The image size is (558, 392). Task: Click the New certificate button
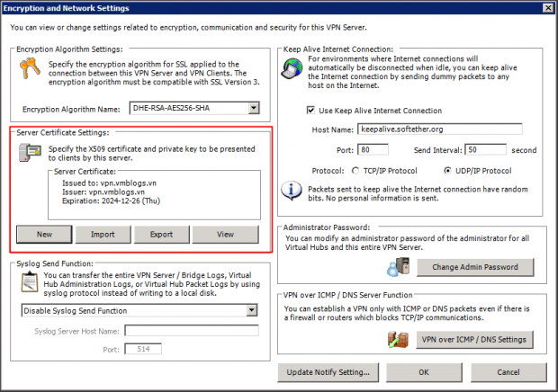[x=44, y=235]
